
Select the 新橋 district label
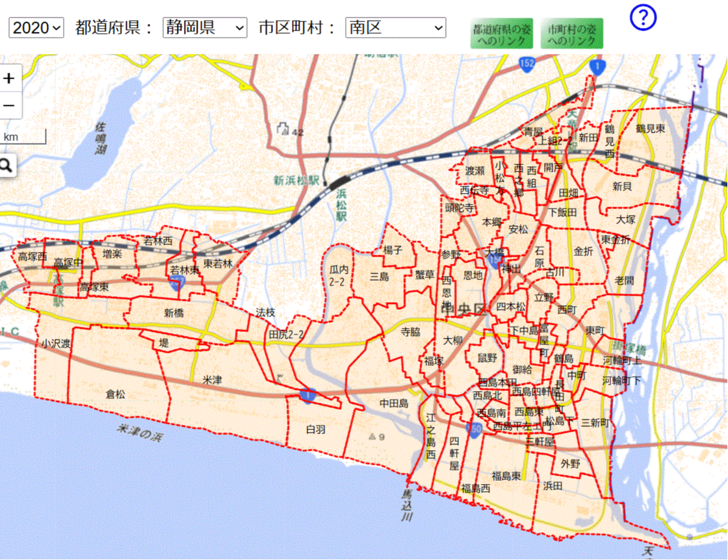point(174,313)
